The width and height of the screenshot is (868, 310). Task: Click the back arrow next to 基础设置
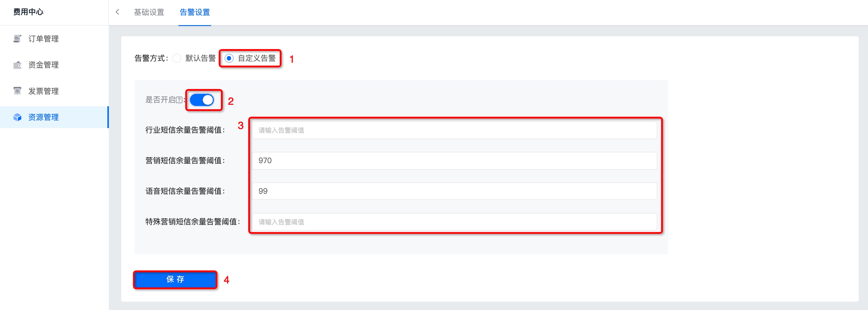(117, 12)
